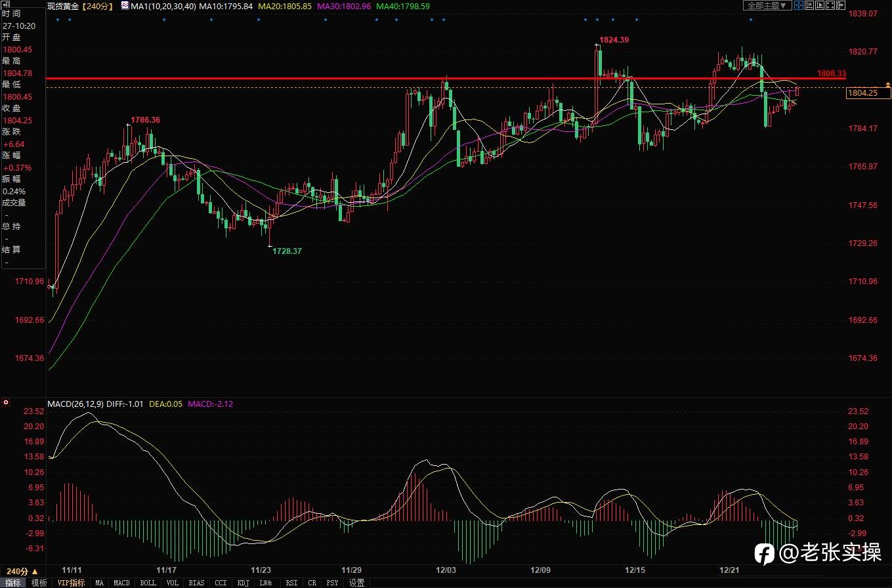Click the 0.24% amplitude value
Viewport: 892px width, 588px height.
point(14,191)
